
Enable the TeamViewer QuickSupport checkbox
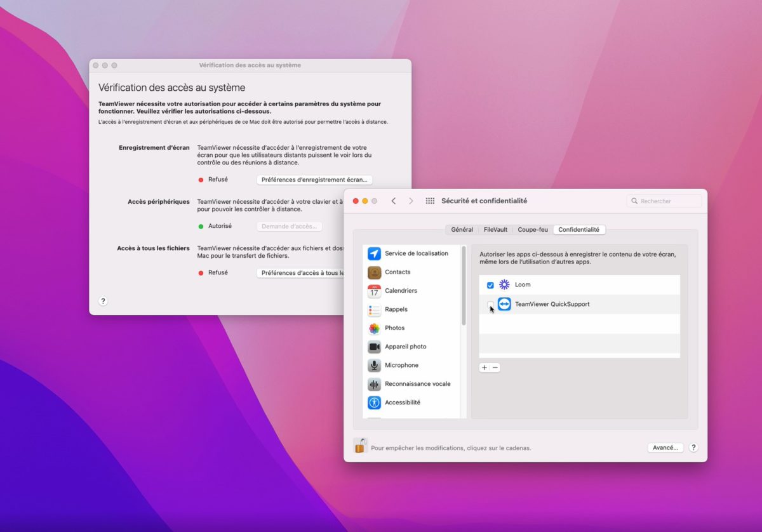click(490, 305)
